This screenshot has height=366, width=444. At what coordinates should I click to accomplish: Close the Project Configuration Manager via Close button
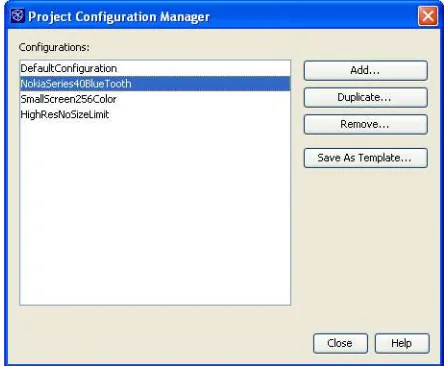[340, 343]
